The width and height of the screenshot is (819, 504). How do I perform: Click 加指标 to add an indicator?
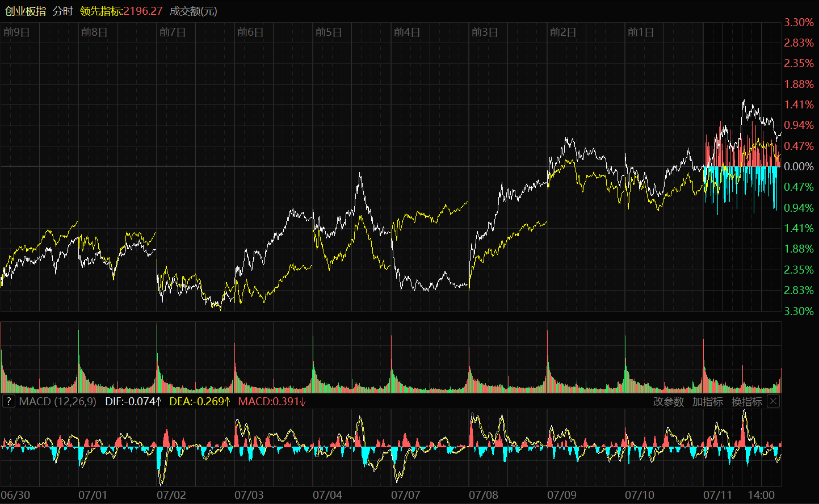[708, 402]
